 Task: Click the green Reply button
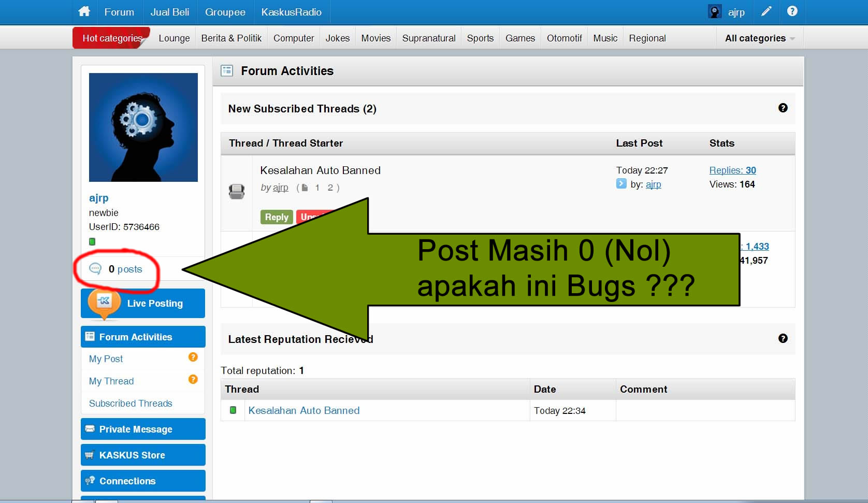point(277,217)
